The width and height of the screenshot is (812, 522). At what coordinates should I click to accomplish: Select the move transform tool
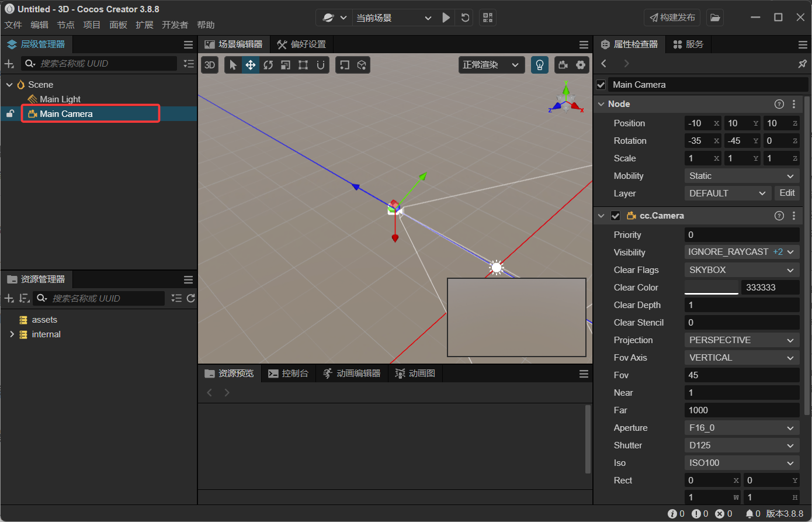pos(251,65)
